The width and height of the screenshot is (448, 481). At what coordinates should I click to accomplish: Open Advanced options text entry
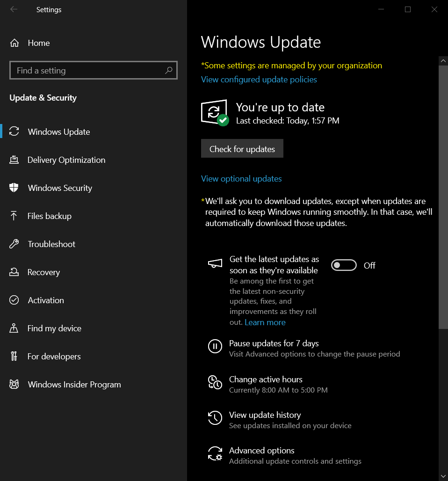tap(261, 451)
